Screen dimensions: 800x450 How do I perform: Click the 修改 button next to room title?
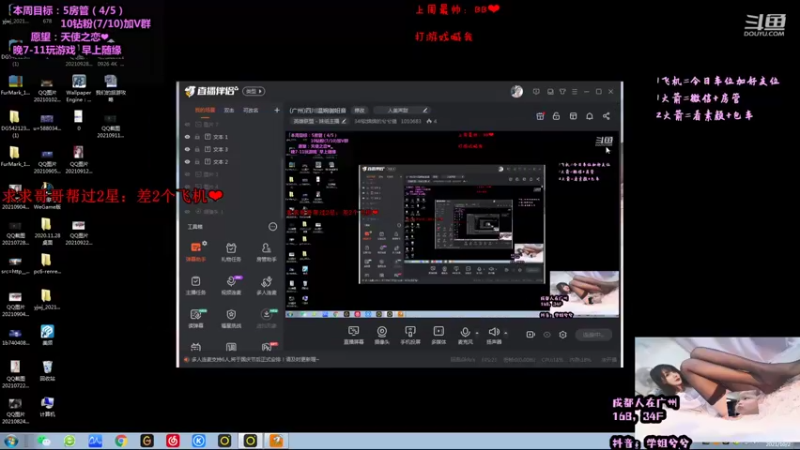coord(360,110)
